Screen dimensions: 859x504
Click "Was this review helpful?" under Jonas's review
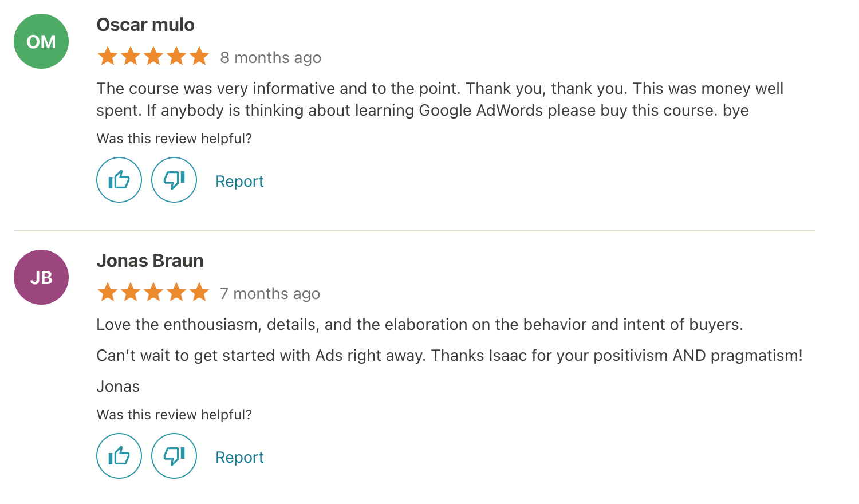[174, 415]
